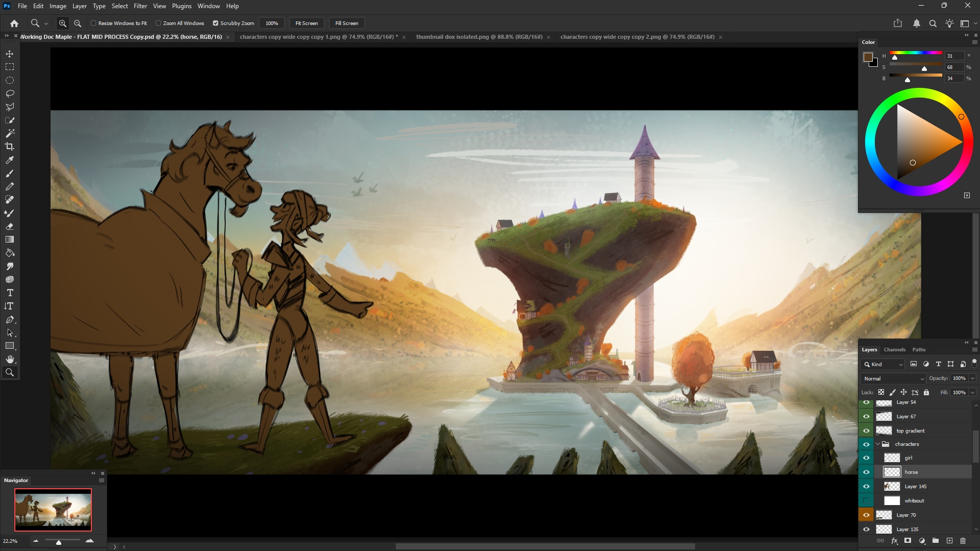Choose the Eyedropper tool
This screenshot has width=980, height=551.
tap(10, 160)
